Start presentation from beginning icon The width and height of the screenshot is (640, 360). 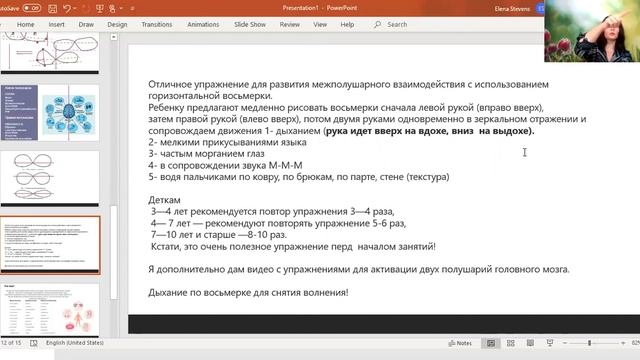[99, 8]
